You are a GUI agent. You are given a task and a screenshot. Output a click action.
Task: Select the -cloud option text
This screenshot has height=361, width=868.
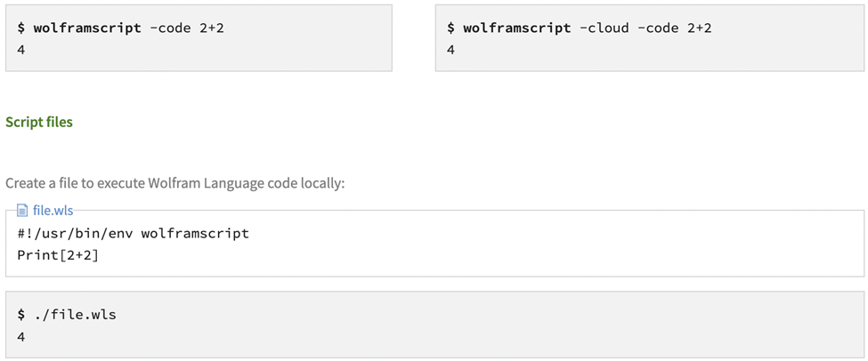point(604,28)
